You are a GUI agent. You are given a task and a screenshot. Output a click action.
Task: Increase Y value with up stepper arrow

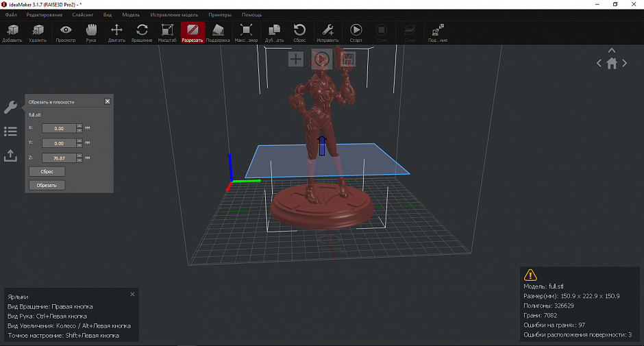tap(79, 140)
